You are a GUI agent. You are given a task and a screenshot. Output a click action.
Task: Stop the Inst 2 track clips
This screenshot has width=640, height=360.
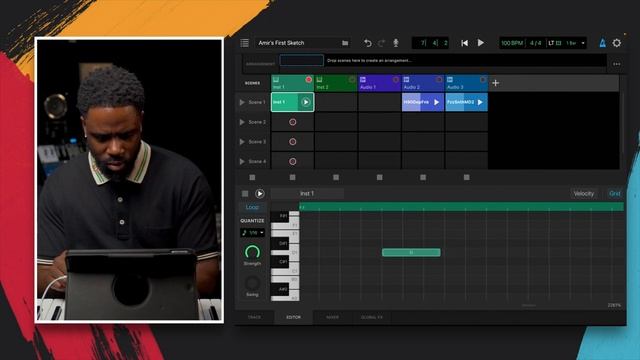(x=336, y=177)
